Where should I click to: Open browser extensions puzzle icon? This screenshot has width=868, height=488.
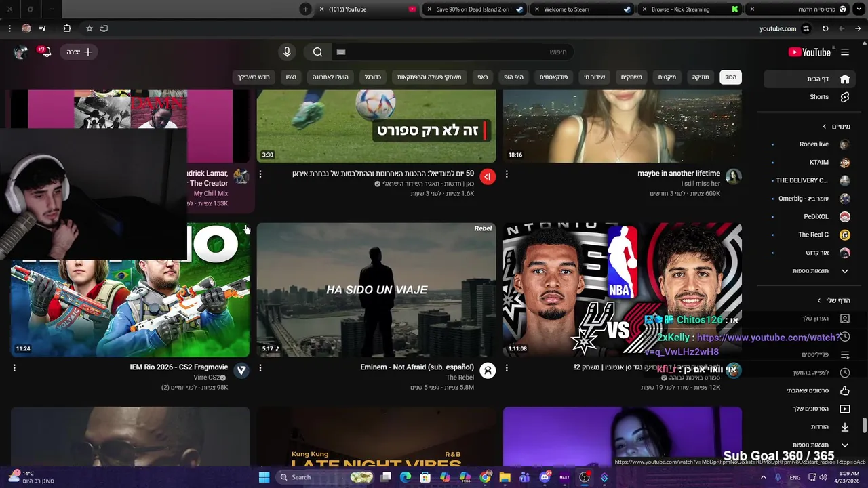66,28
